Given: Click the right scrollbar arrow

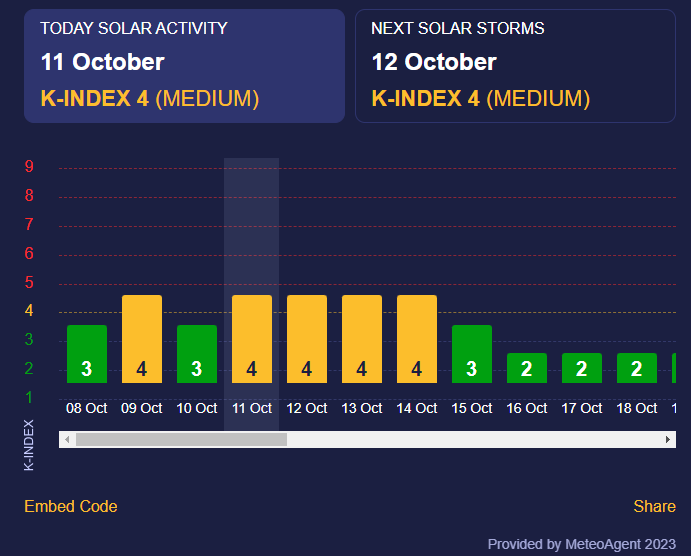Looking at the screenshot, I should 668,439.
